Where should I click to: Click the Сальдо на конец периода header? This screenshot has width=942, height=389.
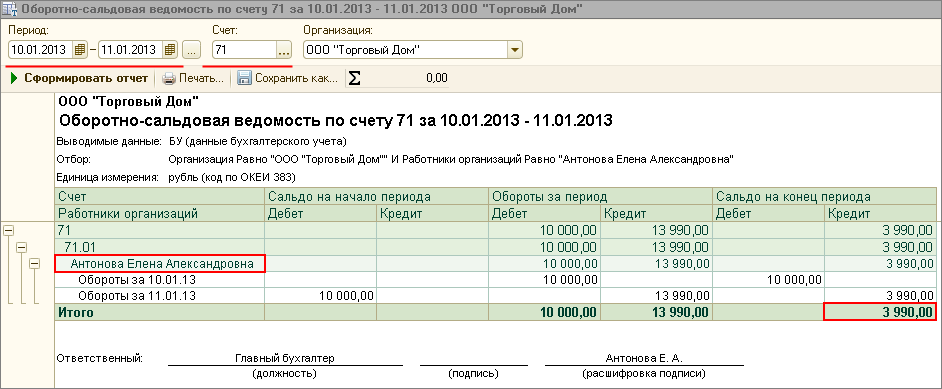click(825, 196)
